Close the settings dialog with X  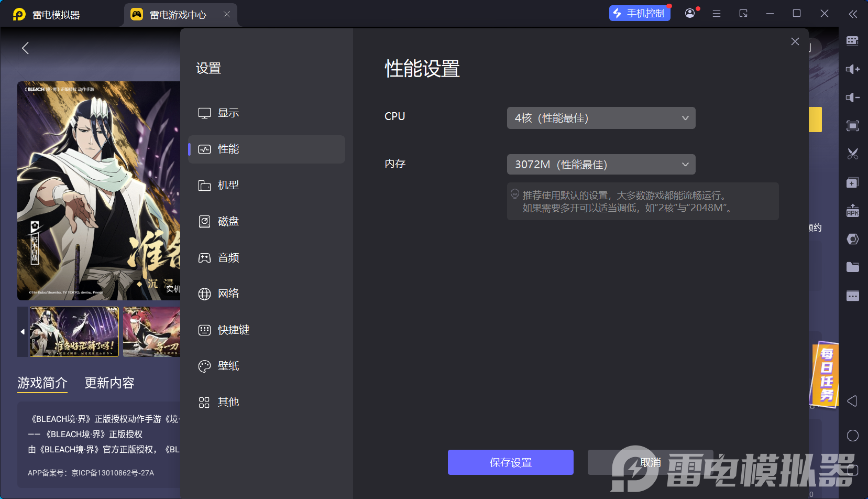point(795,41)
